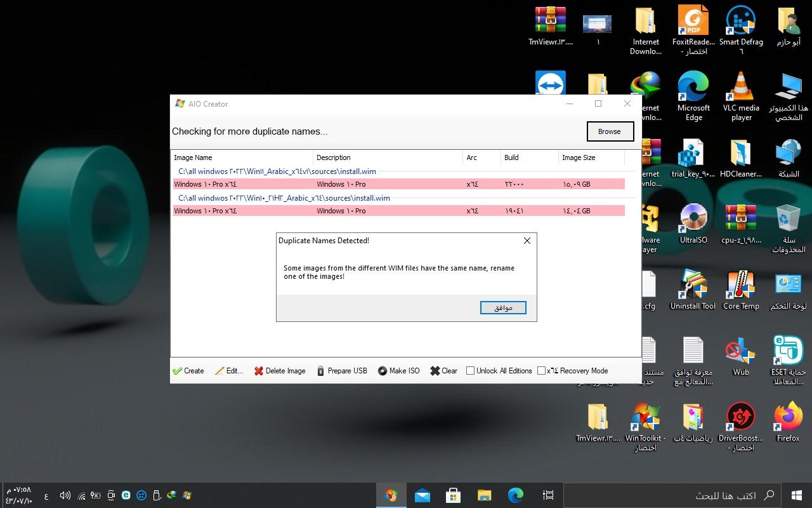Image resolution: width=812 pixels, height=508 pixels.
Task: Launch UltraISO from the desktop
Action: [x=693, y=224]
